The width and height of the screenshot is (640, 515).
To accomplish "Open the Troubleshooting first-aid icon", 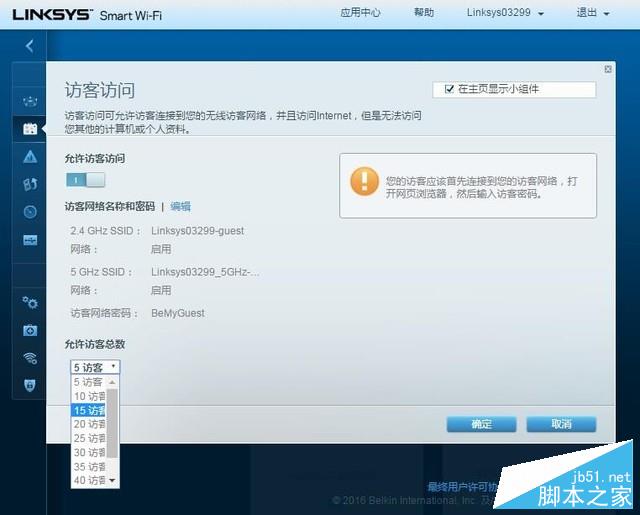I will point(30,330).
